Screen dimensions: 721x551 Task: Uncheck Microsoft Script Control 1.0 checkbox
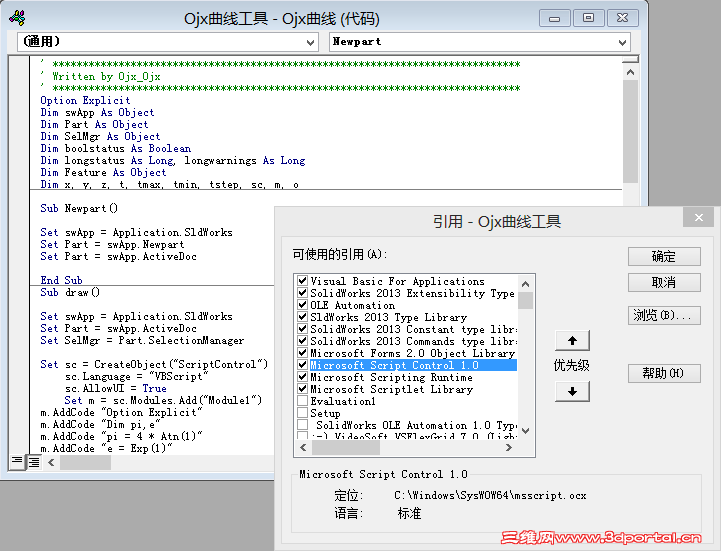303,365
